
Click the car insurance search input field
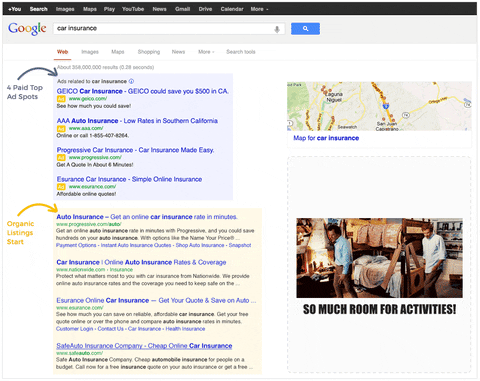[x=163, y=29]
